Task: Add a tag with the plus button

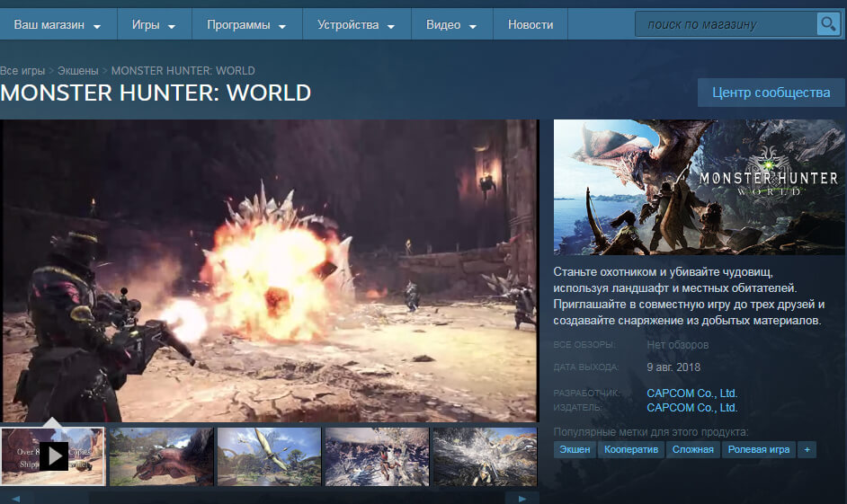Action: coord(807,449)
